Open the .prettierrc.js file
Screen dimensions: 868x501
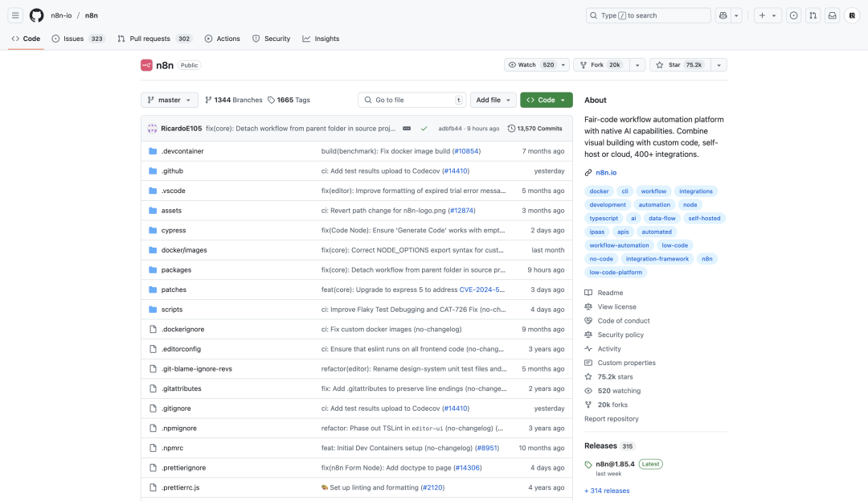pos(180,487)
